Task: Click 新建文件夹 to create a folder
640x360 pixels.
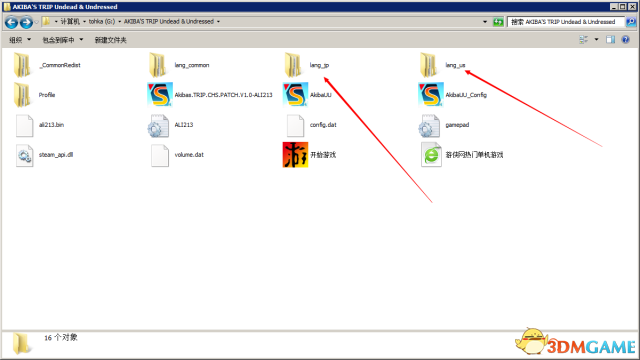Action: pyautogui.click(x=110, y=40)
